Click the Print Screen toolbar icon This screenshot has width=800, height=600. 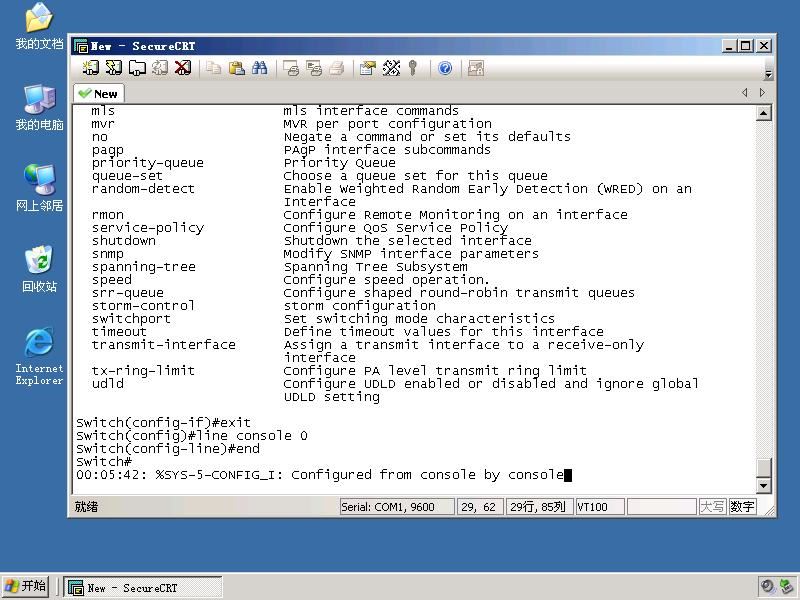[x=291, y=68]
